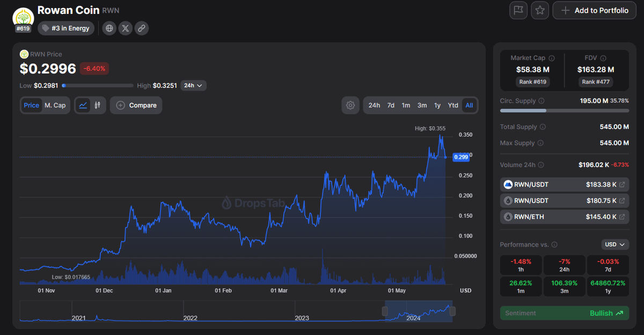The width and height of the screenshot is (644, 335).
Task: Click the Bullish sentiment indicator
Action: (606, 313)
